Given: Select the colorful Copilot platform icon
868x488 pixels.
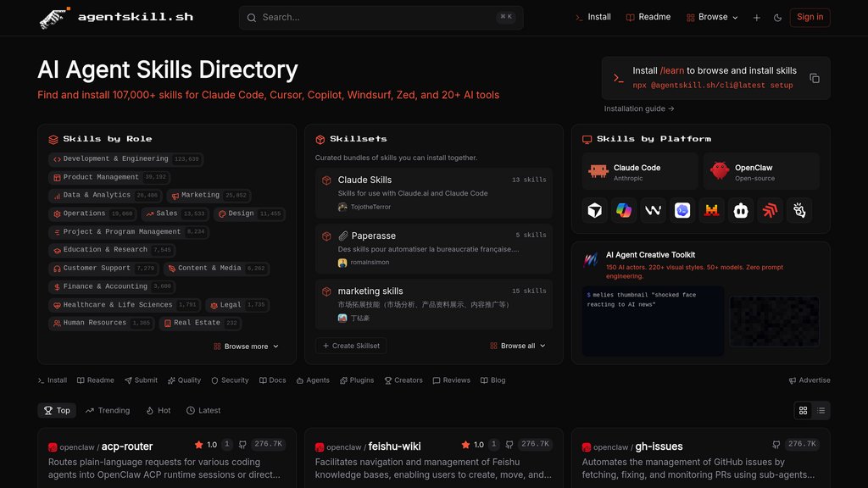Looking at the screenshot, I should [x=624, y=210].
